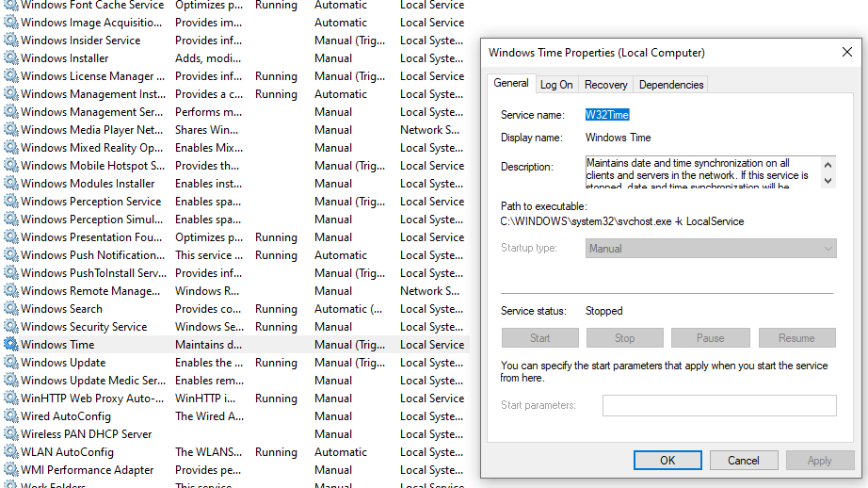868x488 pixels.
Task: Click gear icon beside Windows Search service
Action: pos(10,308)
